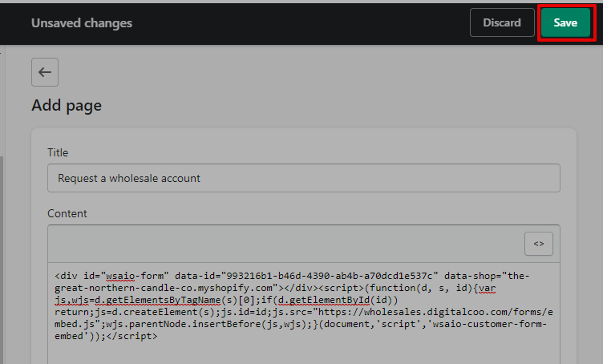Click the 'Content' field label
The width and height of the screenshot is (603, 364).
[67, 213]
